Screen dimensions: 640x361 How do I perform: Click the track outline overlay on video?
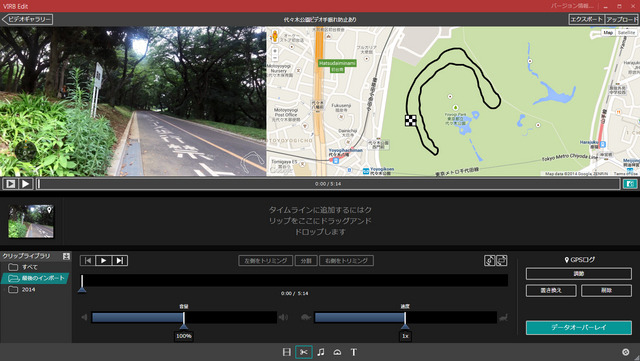(x=252, y=162)
